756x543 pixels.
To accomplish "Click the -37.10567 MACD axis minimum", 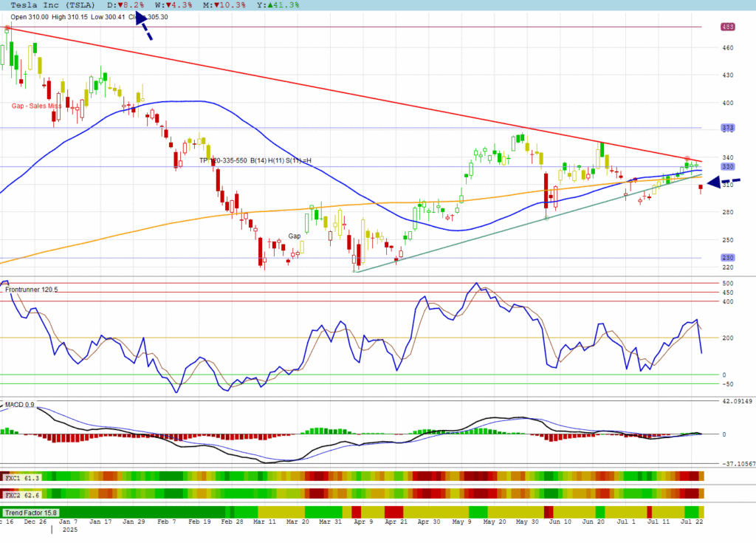I will (738, 464).
